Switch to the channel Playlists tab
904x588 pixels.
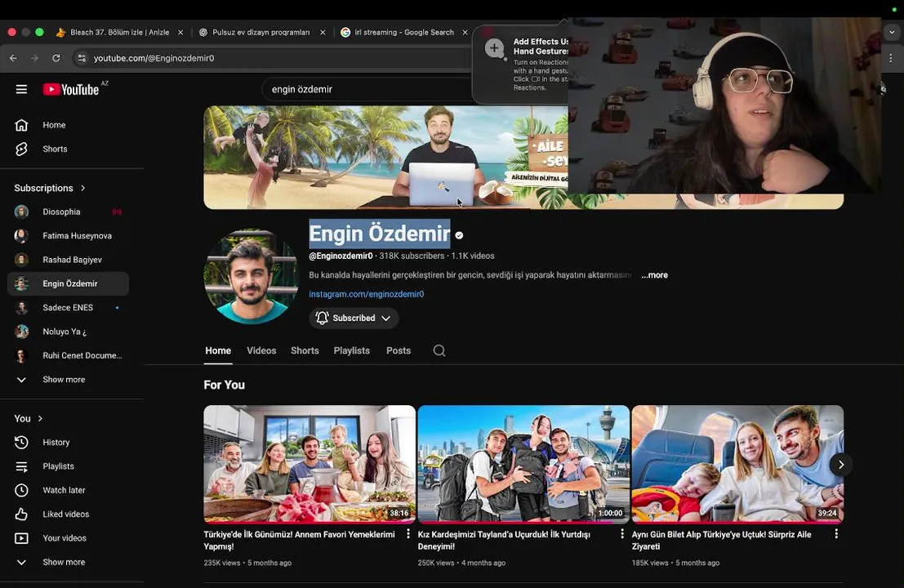coord(352,350)
